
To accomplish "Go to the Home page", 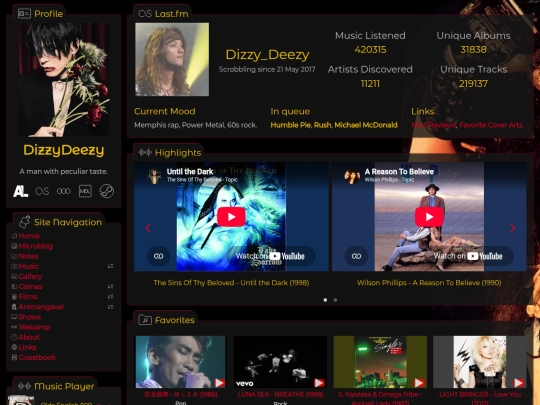I will pyautogui.click(x=29, y=236).
